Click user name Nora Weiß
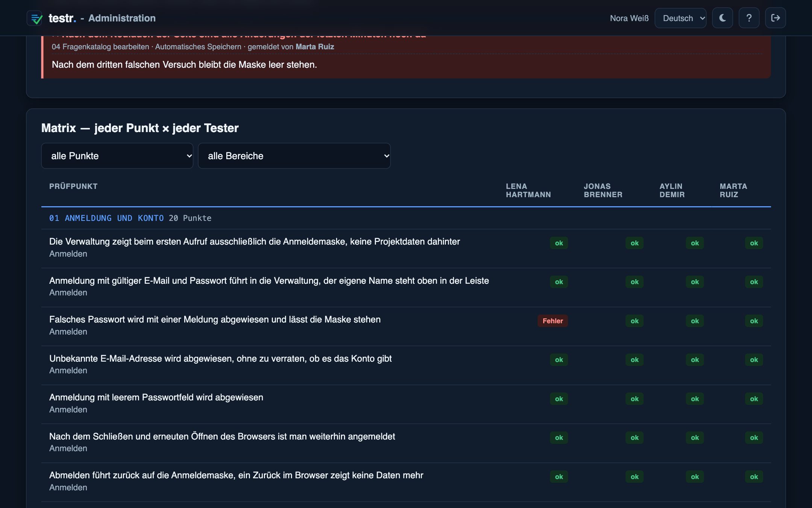The image size is (812, 508). pyautogui.click(x=629, y=18)
